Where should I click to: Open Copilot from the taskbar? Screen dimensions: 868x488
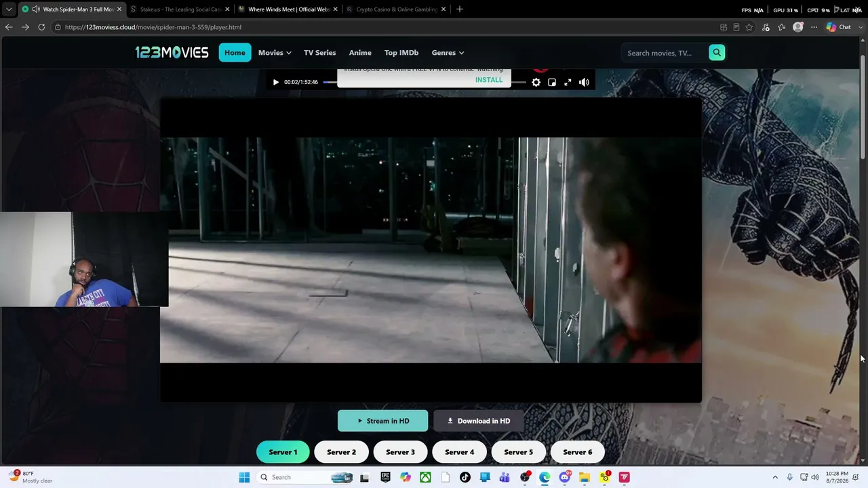pyautogui.click(x=406, y=477)
